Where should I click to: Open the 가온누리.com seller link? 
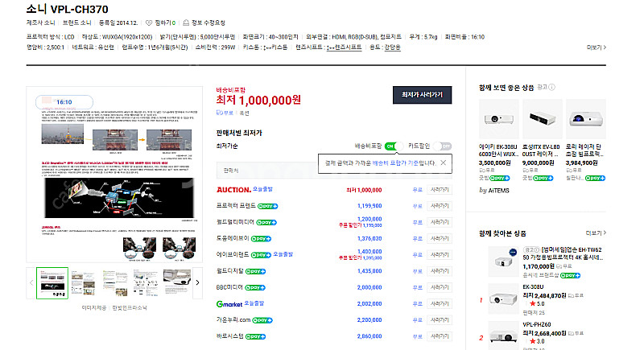tap(233, 319)
